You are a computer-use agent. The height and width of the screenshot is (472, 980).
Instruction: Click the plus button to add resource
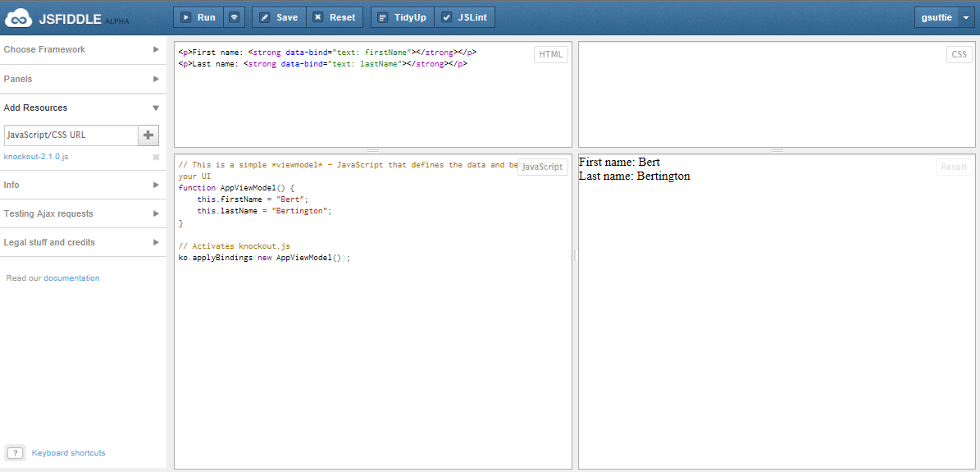pyautogui.click(x=148, y=135)
